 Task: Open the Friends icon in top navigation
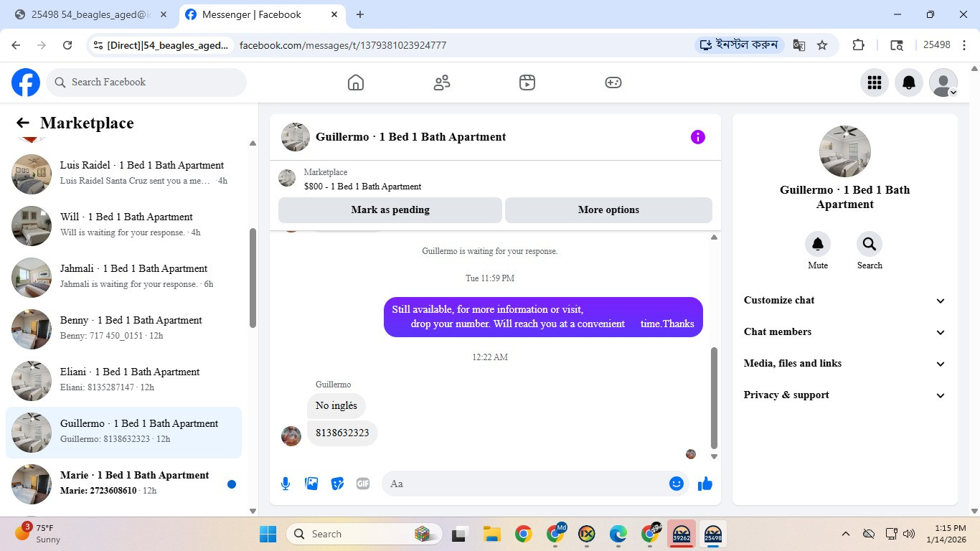(x=442, y=83)
